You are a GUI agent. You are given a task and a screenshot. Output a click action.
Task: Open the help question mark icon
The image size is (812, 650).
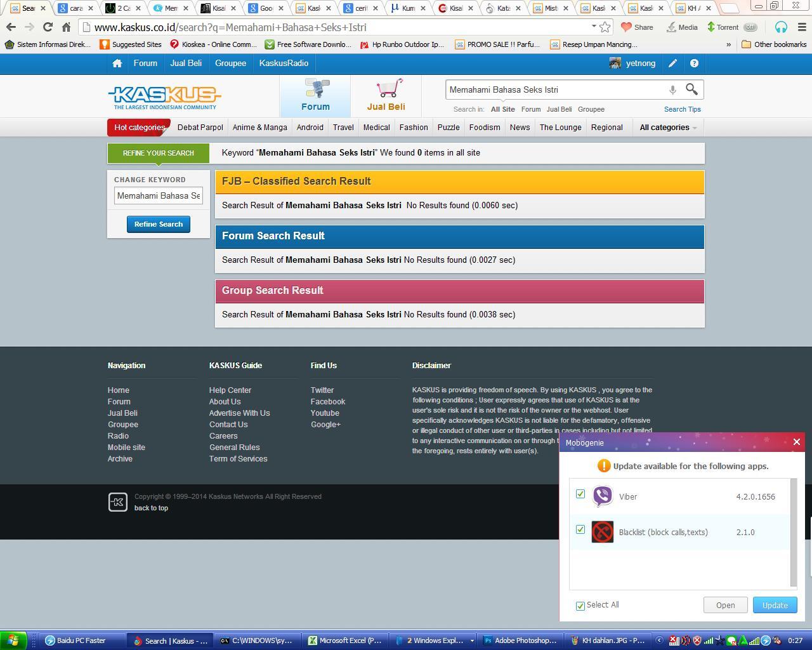[694, 63]
